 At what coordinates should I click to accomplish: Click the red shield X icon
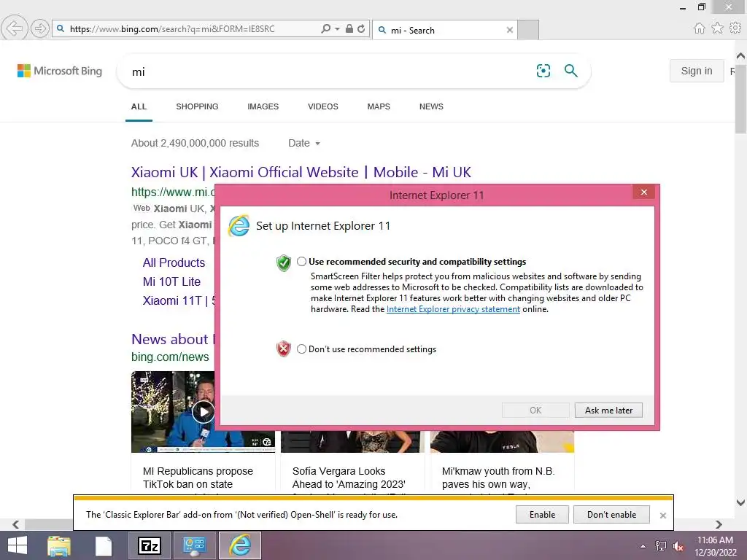click(x=284, y=349)
